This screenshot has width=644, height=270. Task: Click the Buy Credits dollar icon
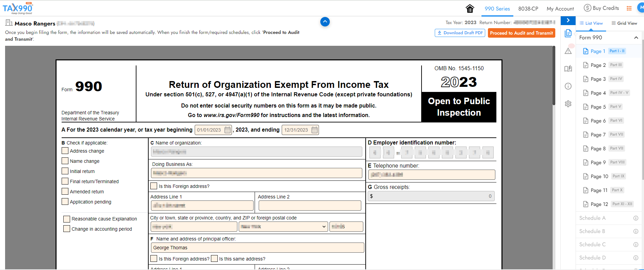tap(587, 8)
